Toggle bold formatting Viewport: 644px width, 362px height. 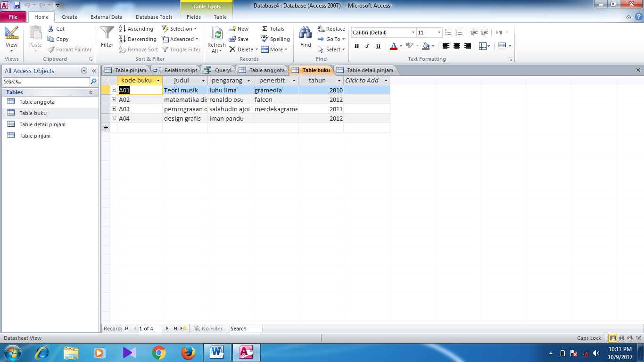point(356,46)
